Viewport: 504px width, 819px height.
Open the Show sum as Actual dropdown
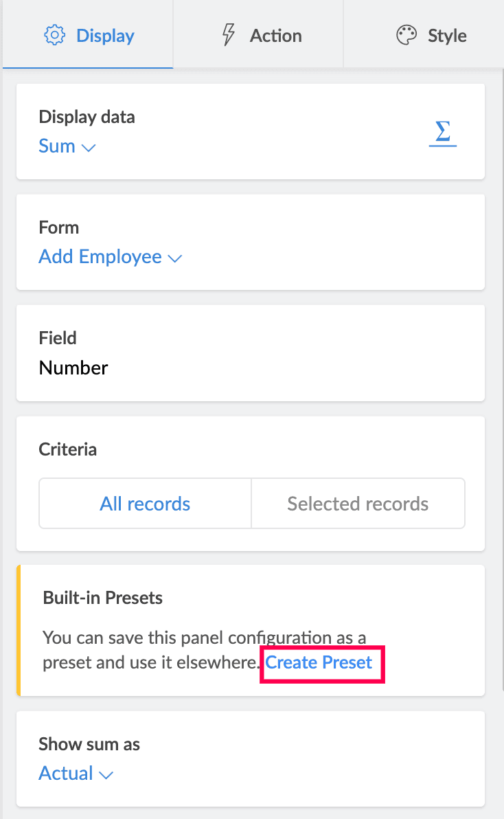click(x=67, y=773)
